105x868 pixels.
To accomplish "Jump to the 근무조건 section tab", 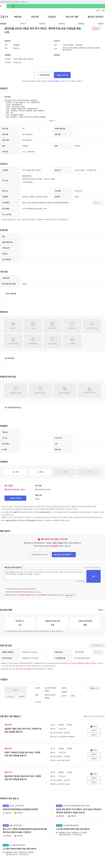I will click(x=23, y=24).
